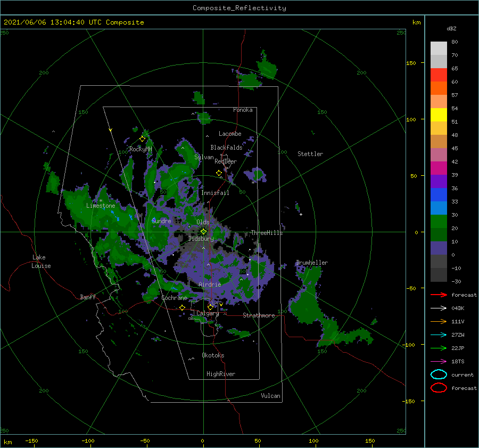Click the red forecast arrow in the legend

pos(439,295)
